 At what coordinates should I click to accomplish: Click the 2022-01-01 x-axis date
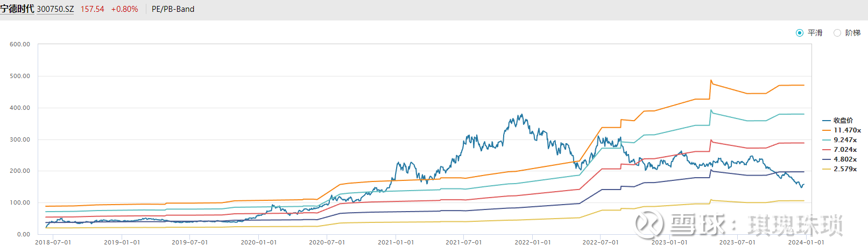click(532, 242)
